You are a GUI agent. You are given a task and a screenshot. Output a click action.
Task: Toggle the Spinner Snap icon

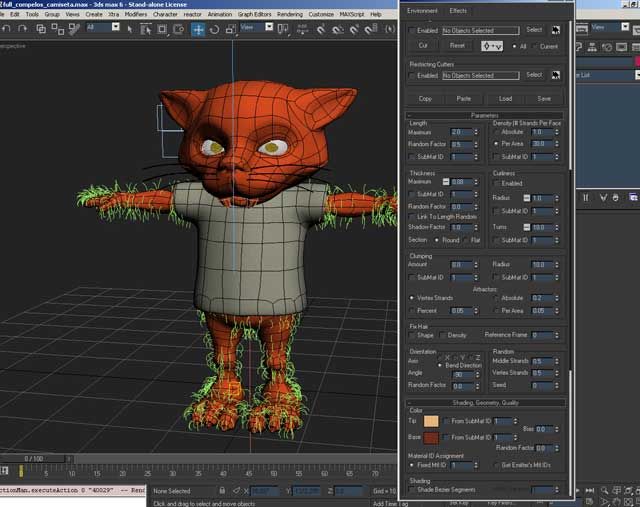click(371, 29)
